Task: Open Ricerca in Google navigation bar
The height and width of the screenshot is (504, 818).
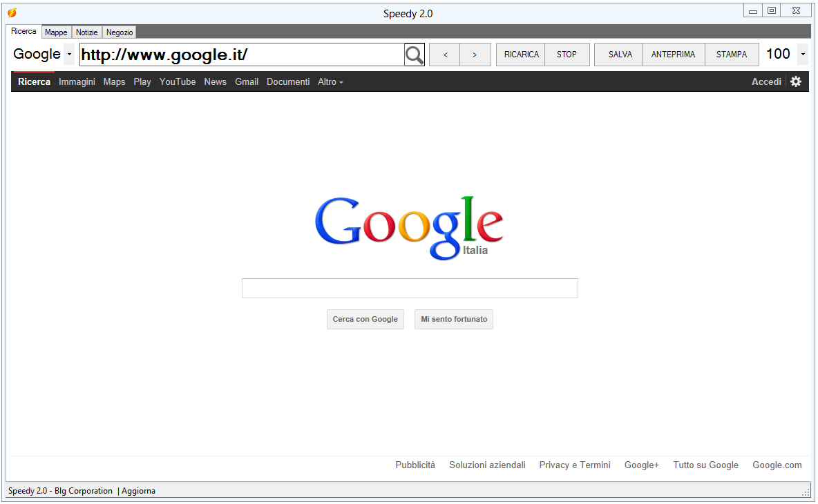Action: [34, 82]
